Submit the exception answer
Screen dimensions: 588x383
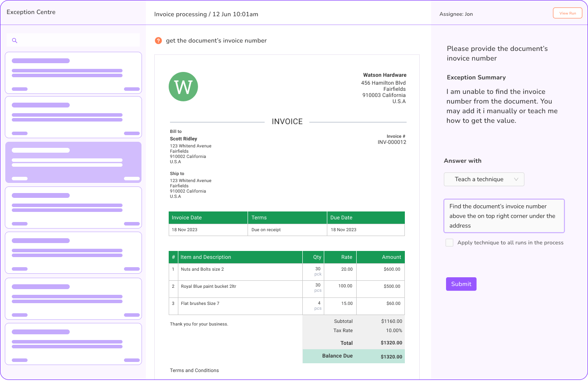(461, 284)
